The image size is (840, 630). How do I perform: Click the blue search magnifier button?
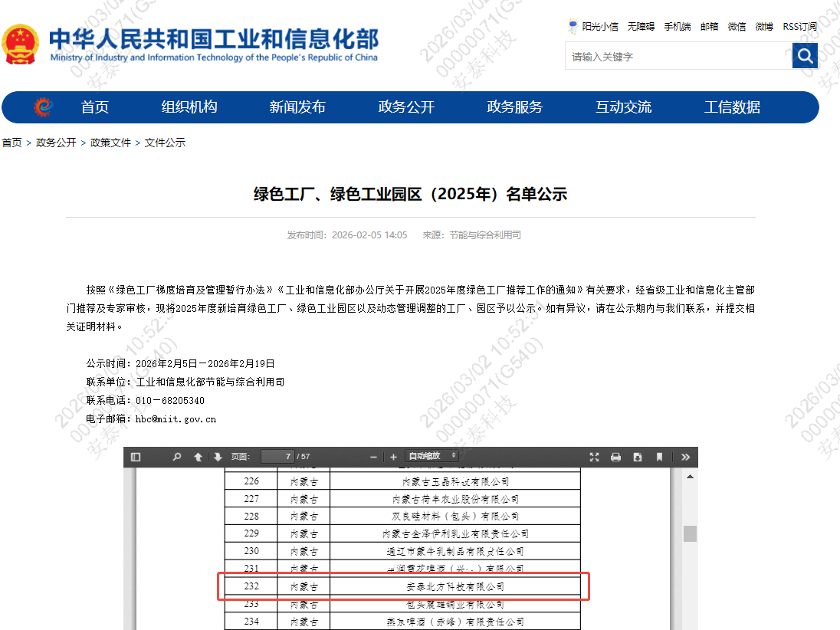[x=805, y=55]
